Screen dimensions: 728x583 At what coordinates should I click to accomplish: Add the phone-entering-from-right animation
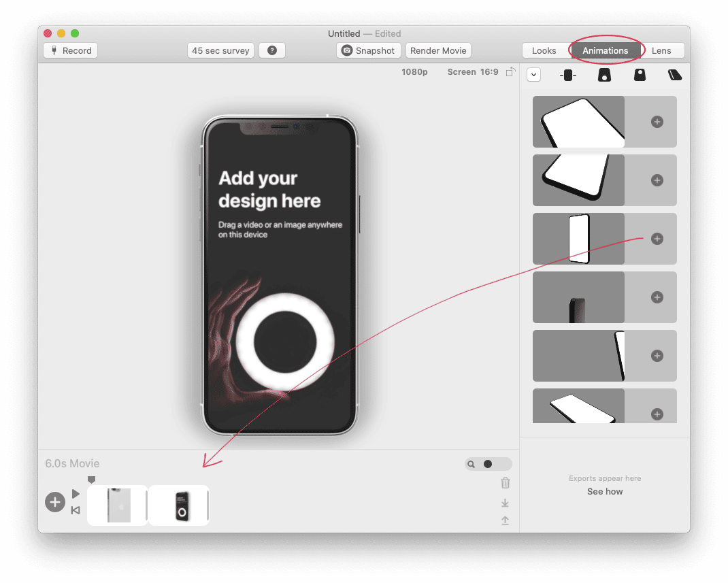tap(657, 356)
